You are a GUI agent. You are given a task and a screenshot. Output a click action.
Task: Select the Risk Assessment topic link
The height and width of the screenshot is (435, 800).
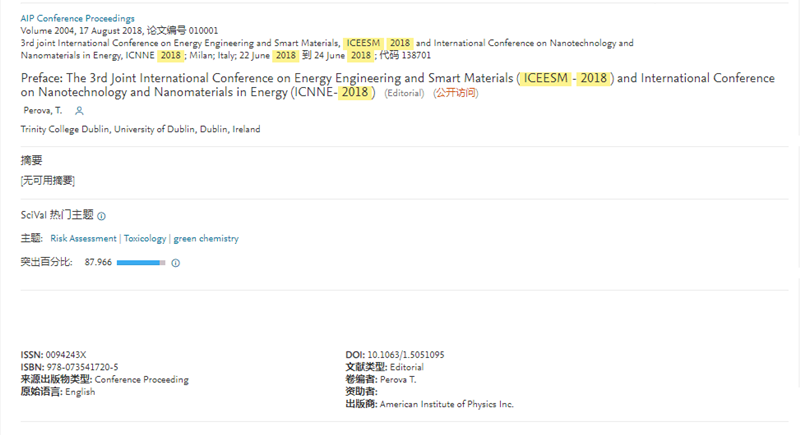click(x=83, y=239)
